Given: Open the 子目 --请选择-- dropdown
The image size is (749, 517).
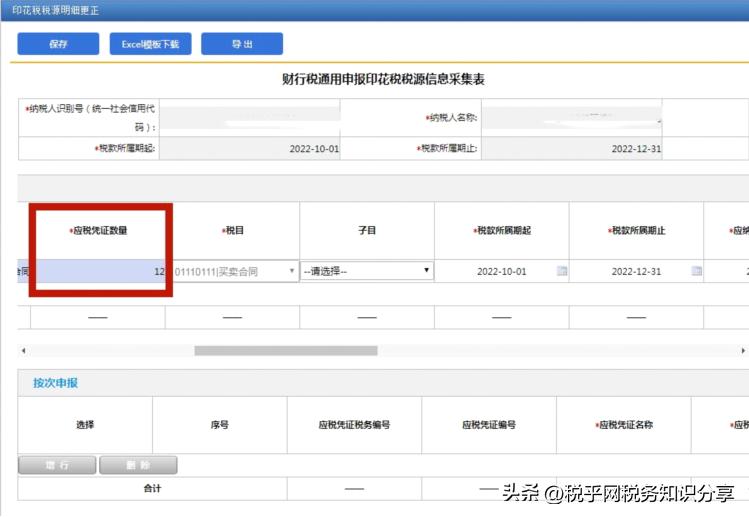Looking at the screenshot, I should pos(367,271).
